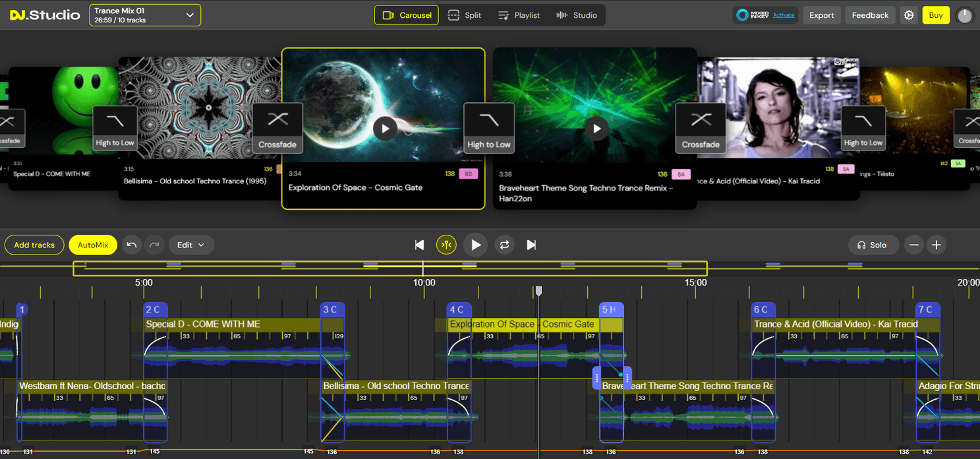Viewport: 980px width, 459px height.
Task: Play the Braveheart Theme Song video preview
Action: (596, 128)
